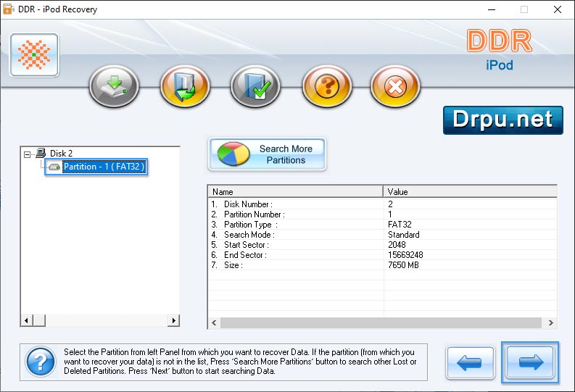
Task: Click the orange pixel-pattern logo icon
Action: click(x=35, y=55)
